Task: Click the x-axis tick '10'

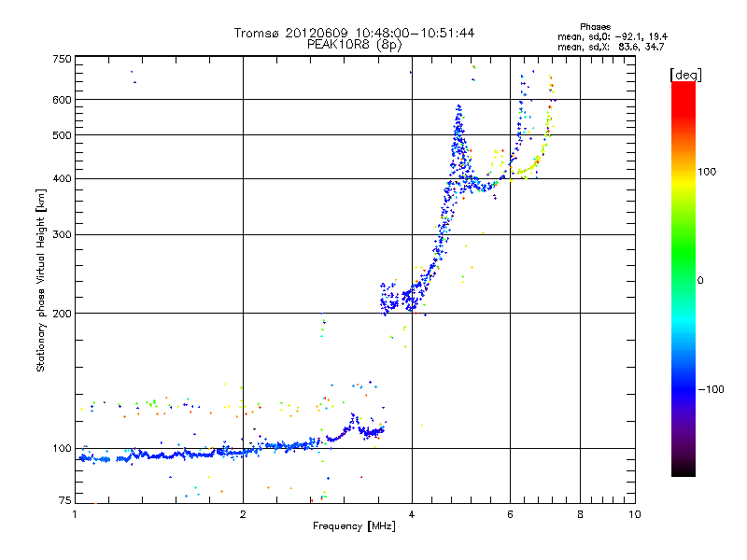Action: click(x=635, y=514)
